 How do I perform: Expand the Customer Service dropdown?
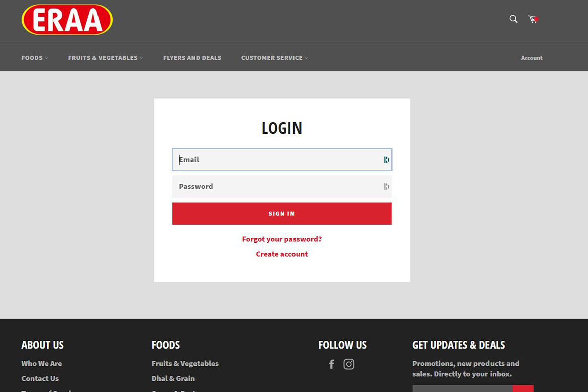click(x=274, y=58)
